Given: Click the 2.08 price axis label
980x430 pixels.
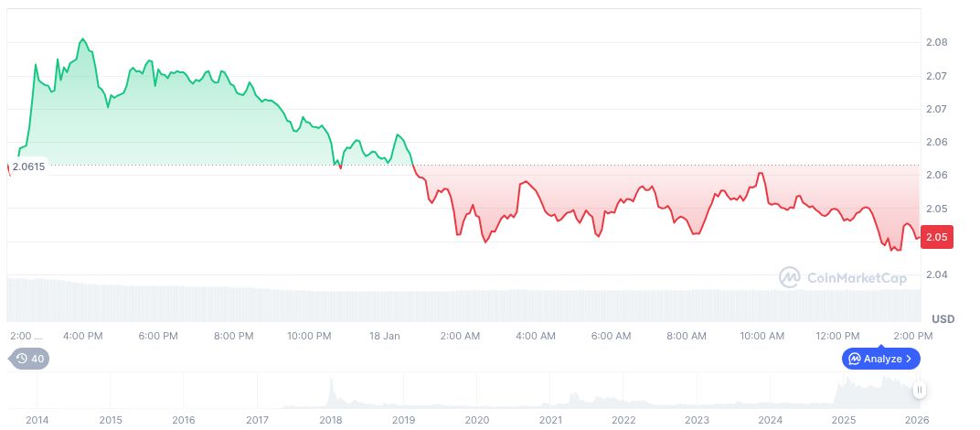Looking at the screenshot, I should [x=935, y=42].
